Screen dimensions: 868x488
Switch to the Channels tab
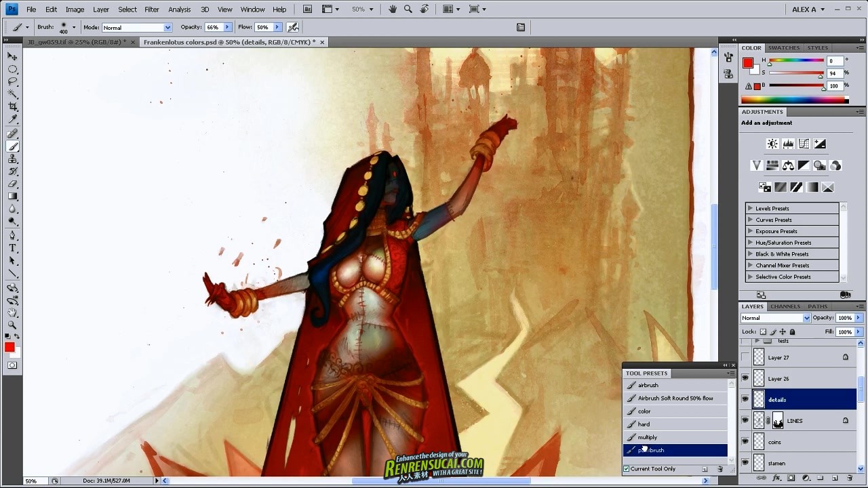pyautogui.click(x=785, y=306)
